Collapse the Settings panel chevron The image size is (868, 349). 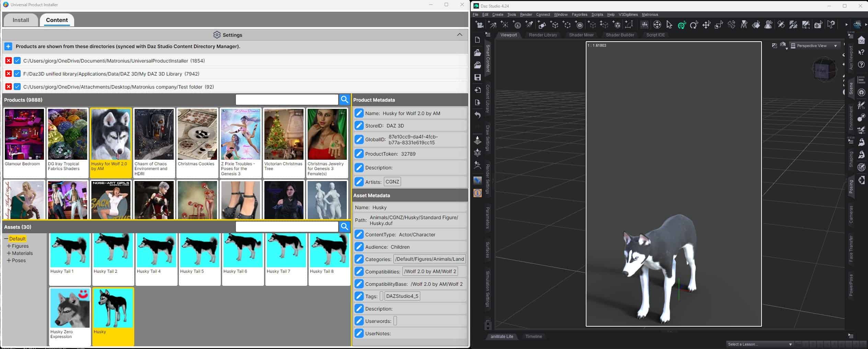(459, 35)
